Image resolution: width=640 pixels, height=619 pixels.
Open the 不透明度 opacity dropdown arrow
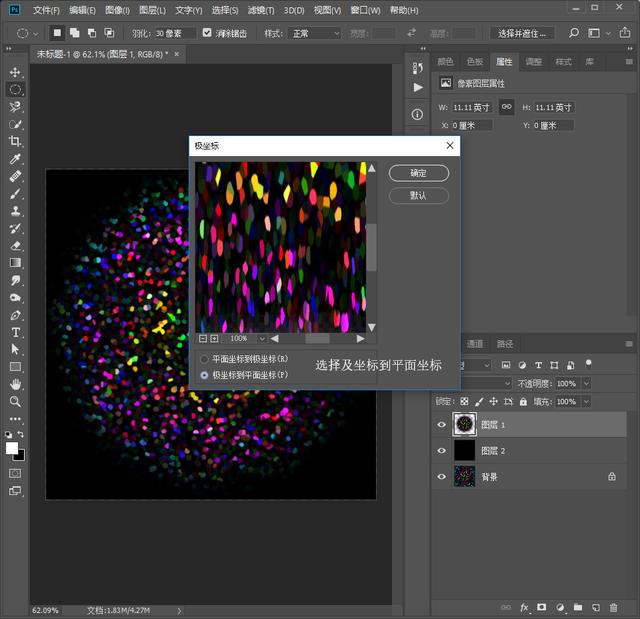coord(586,383)
